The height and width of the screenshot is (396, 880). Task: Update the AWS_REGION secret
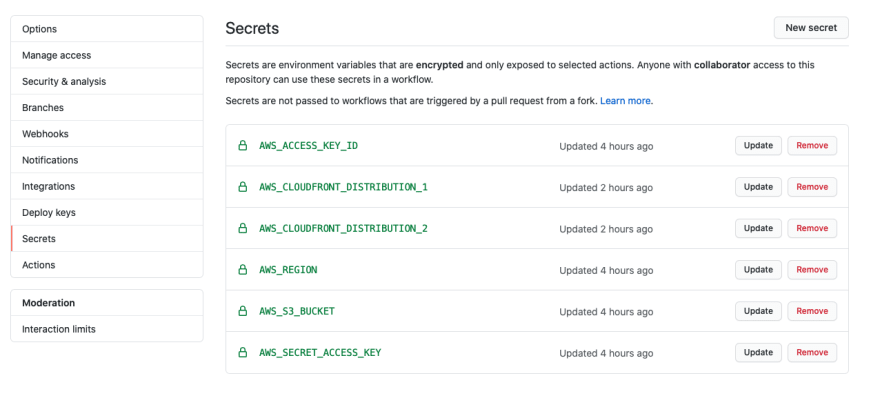[x=758, y=270]
